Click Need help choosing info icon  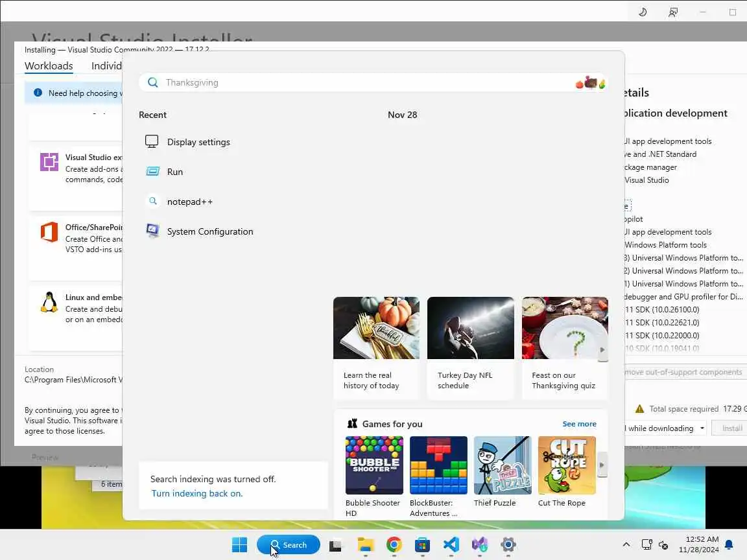tap(38, 93)
